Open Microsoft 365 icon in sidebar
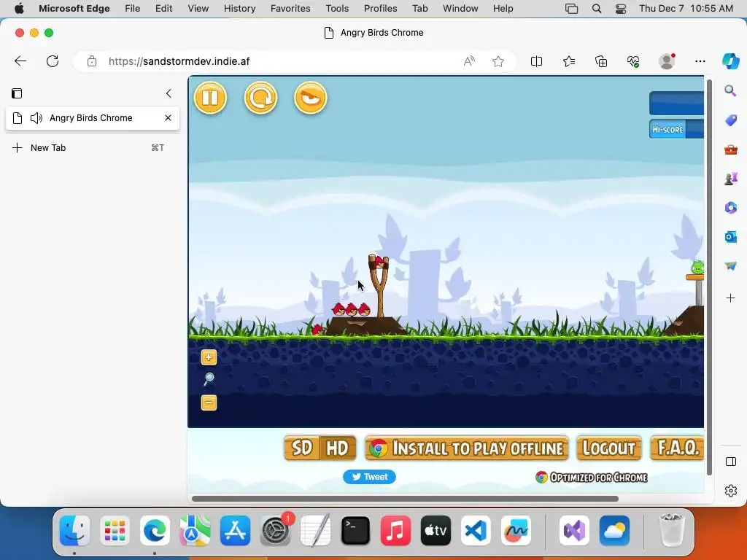747x560 pixels. 730,208
